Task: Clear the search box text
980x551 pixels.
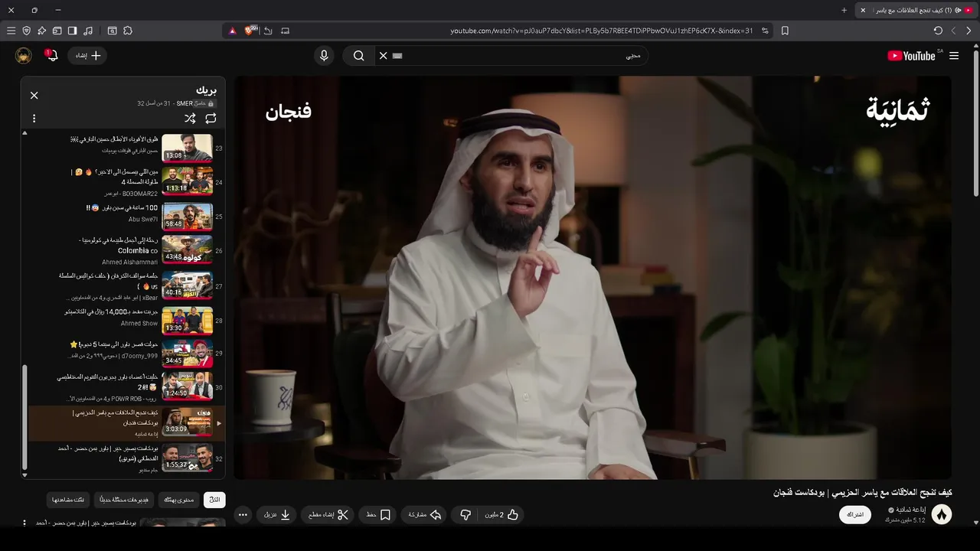Action: (383, 56)
